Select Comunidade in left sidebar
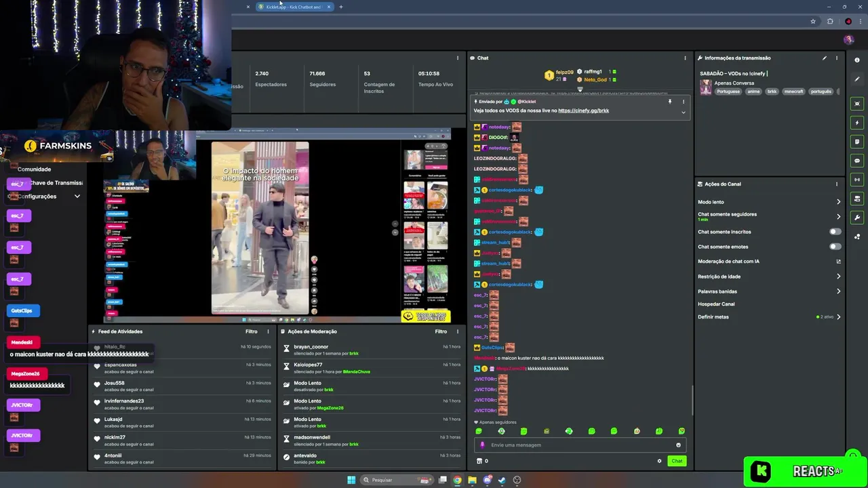Viewport: 868px width, 488px height. click(34, 169)
